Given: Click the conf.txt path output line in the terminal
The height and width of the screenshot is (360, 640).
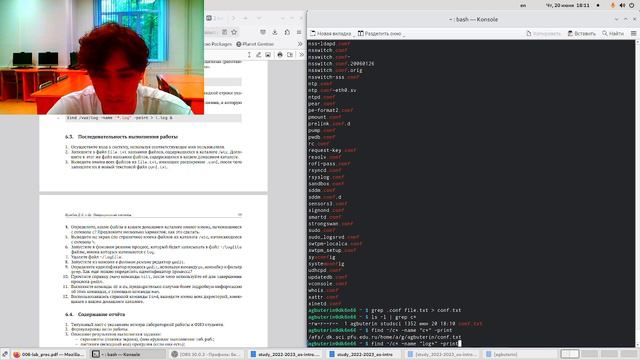Looking at the screenshot, I should (384, 337).
